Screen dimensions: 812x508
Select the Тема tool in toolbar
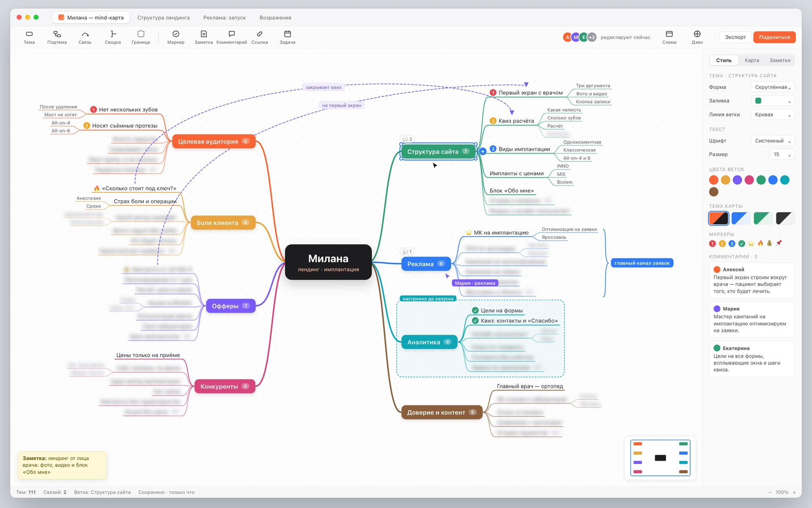[29, 37]
